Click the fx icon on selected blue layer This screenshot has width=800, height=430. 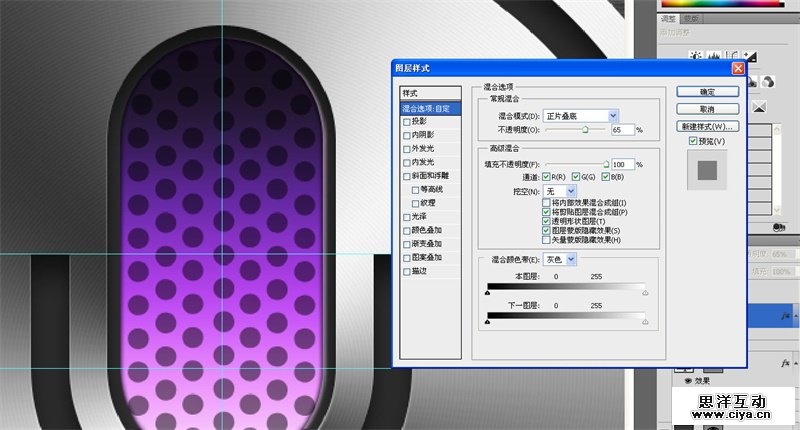(x=786, y=316)
